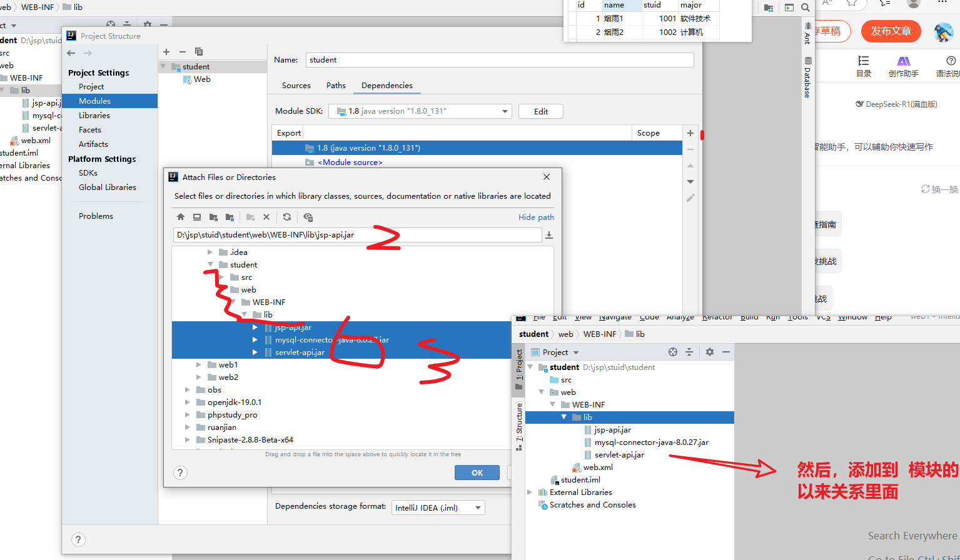Viewport: 960px width, 560px height.
Task: Navigate forward arrow in Project Structure
Action: pos(88,53)
